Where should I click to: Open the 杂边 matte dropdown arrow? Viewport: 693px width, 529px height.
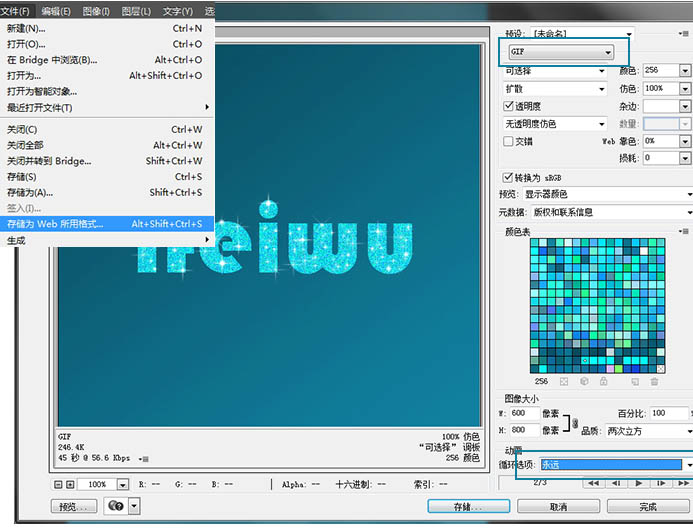[x=685, y=107]
